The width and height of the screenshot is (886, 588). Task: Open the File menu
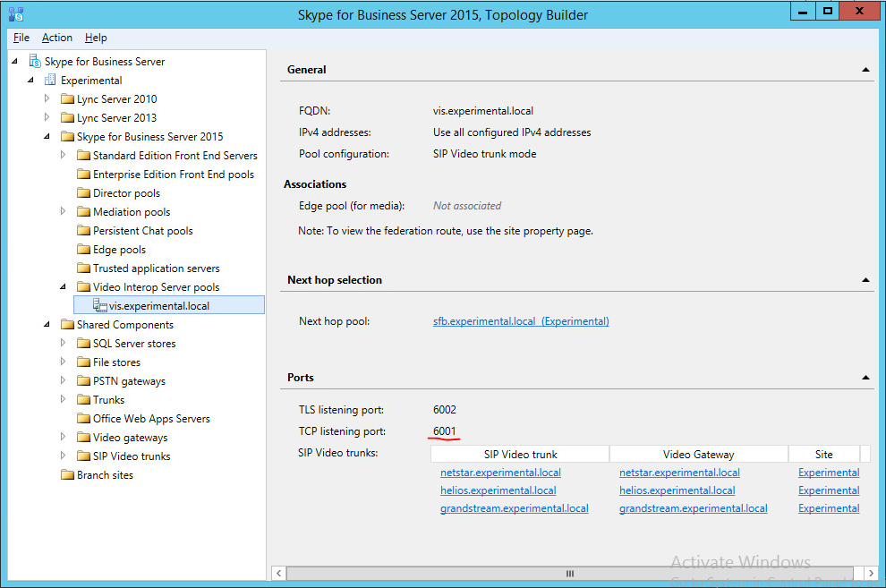21,38
